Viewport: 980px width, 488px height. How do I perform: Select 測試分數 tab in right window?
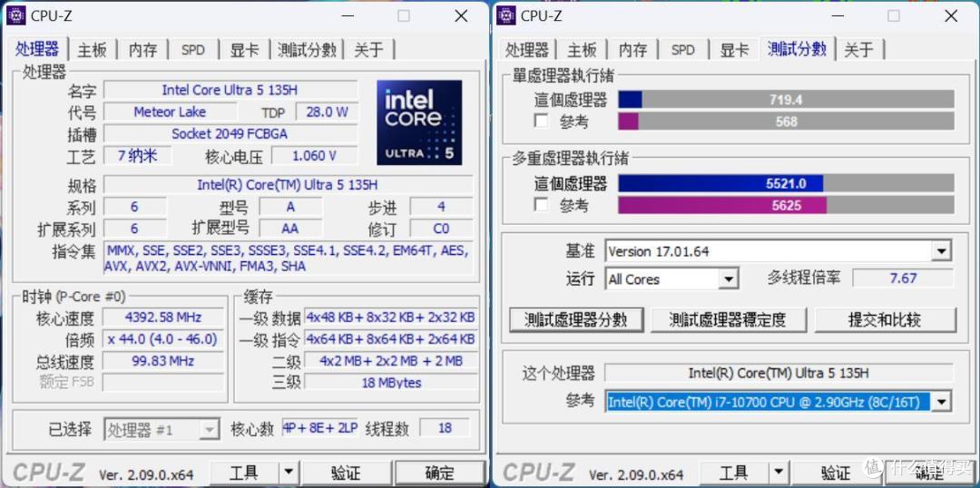(x=797, y=49)
